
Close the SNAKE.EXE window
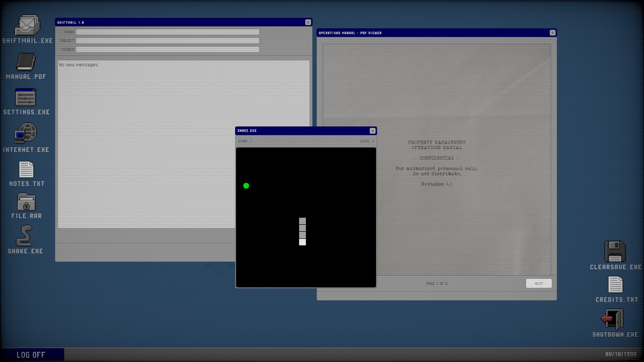pos(373,131)
